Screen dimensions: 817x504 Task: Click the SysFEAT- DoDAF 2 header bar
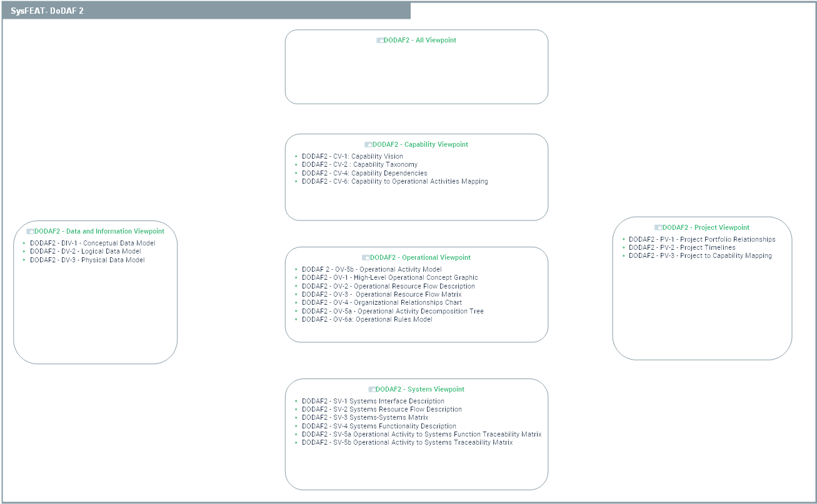(x=206, y=11)
